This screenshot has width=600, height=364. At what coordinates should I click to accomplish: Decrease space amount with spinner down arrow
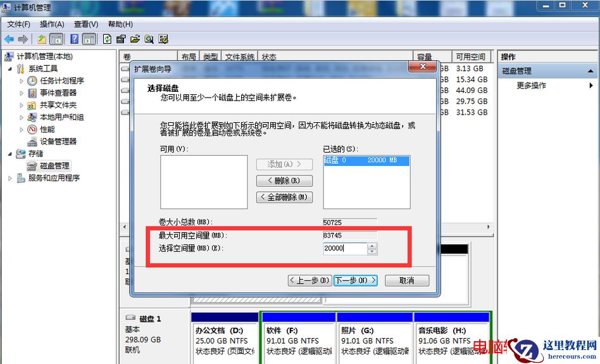[372, 251]
